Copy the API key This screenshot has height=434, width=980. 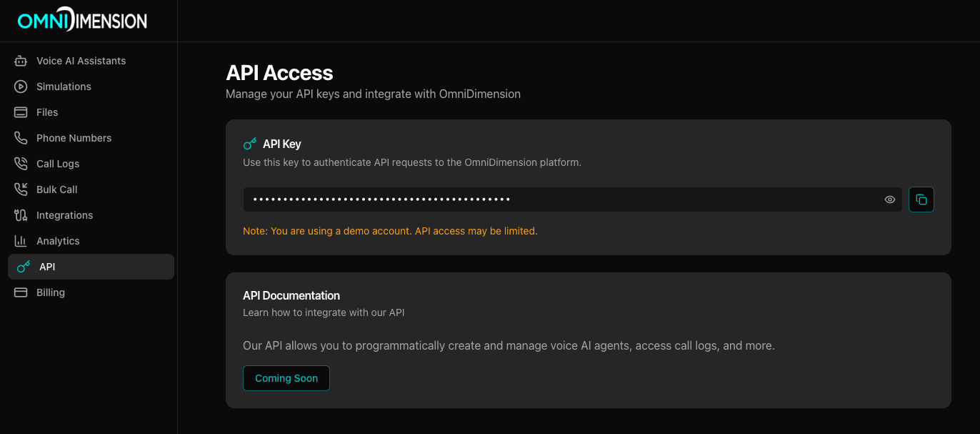point(921,199)
